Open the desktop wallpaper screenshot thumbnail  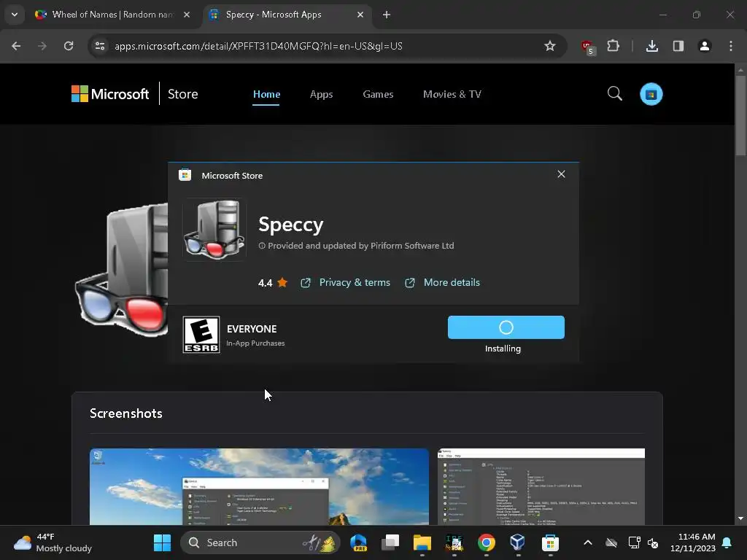259,486
